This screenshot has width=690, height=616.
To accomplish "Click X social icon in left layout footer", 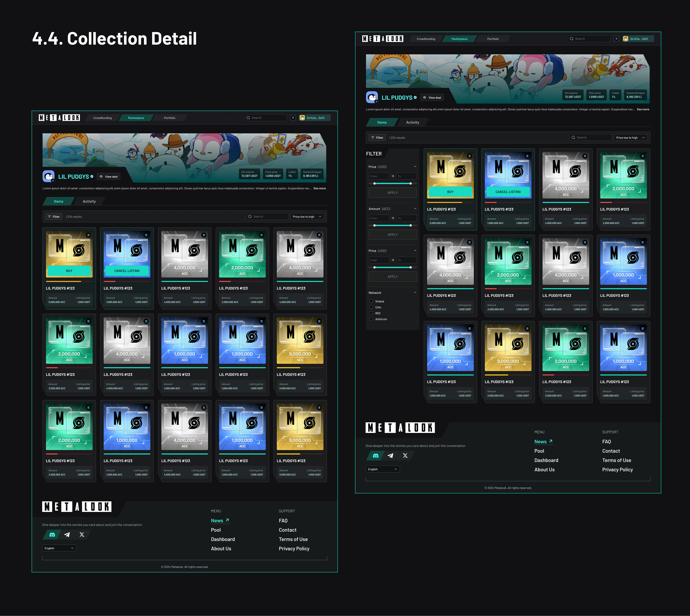I will 82,535.
